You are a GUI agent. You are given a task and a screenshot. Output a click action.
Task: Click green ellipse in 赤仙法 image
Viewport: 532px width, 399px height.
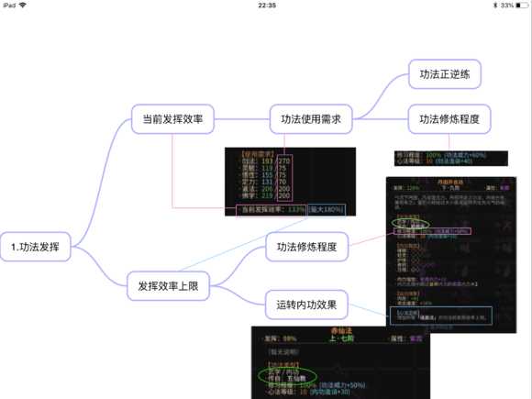[287, 375]
